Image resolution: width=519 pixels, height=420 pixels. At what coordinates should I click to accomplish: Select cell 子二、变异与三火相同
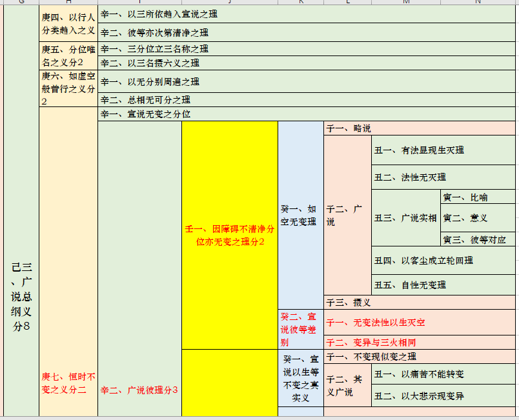pos(420,343)
